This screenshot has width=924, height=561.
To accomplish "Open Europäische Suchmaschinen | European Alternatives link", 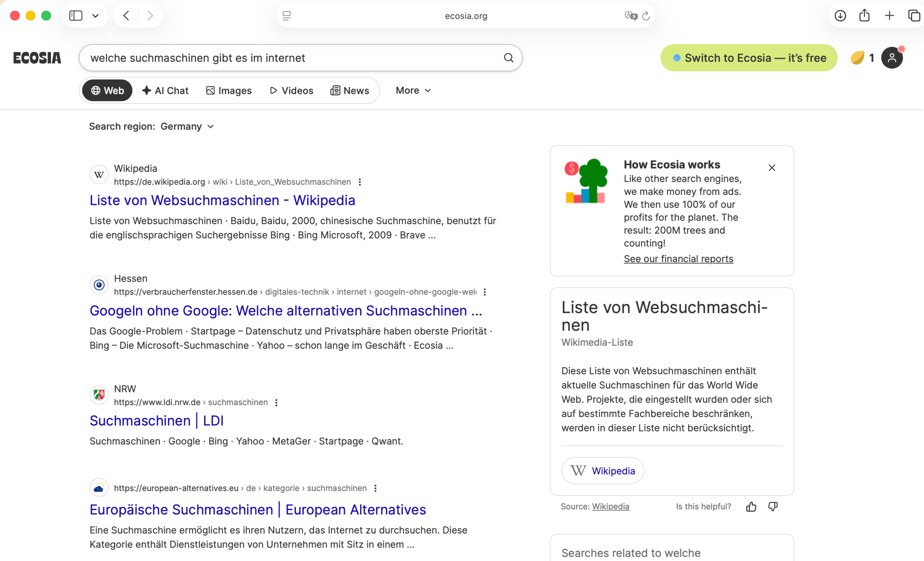I will click(x=258, y=510).
